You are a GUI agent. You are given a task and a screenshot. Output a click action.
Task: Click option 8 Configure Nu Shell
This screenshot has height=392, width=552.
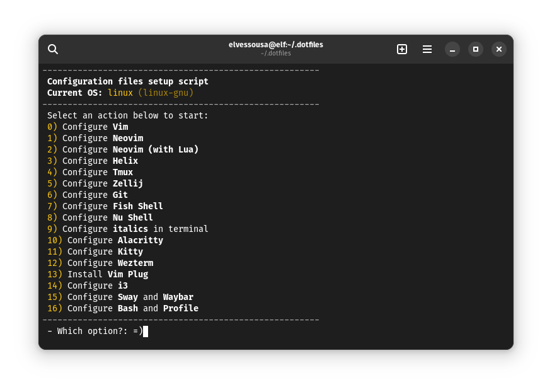click(x=100, y=217)
